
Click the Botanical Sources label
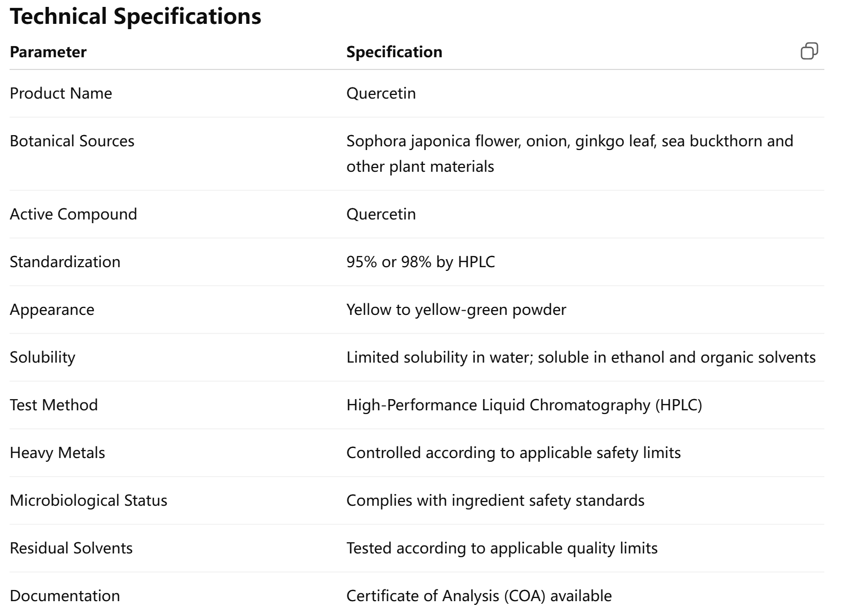point(72,141)
